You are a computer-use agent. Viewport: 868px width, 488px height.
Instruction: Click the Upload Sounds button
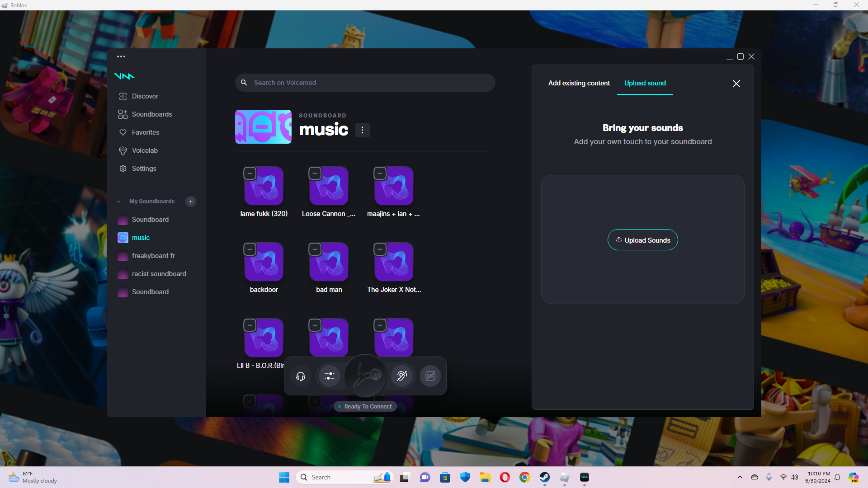pos(642,240)
